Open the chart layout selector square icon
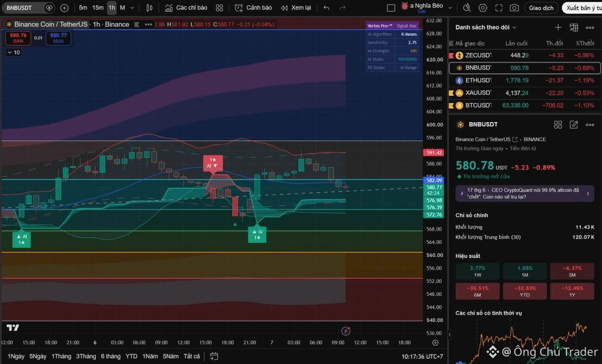The width and height of the screenshot is (602, 364). (x=391, y=8)
